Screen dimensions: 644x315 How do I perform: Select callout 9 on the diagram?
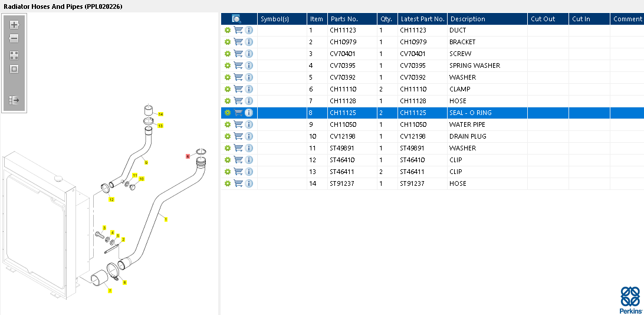pos(146,163)
